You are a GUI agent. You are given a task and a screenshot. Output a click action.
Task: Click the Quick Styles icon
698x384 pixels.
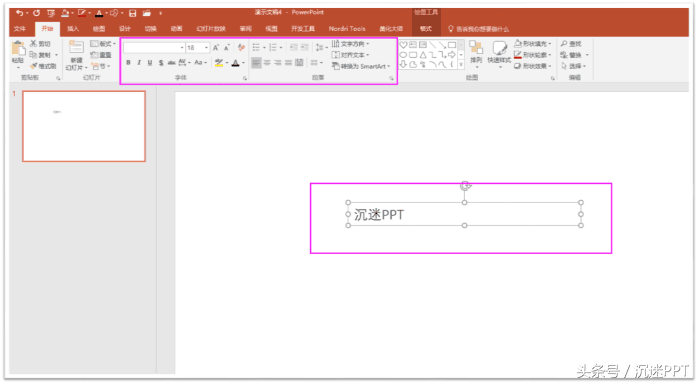pyautogui.click(x=499, y=53)
